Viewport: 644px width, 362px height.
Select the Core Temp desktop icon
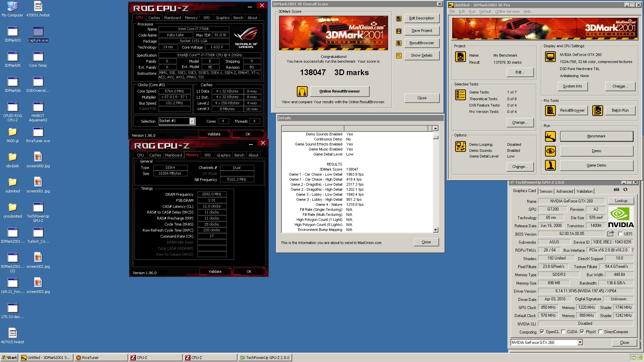point(38,60)
